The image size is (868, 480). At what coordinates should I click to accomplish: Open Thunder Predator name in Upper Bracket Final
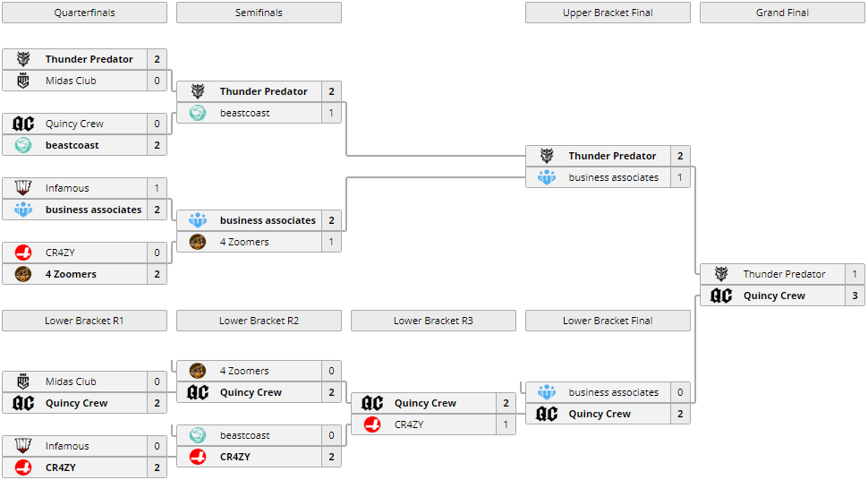pyautogui.click(x=612, y=156)
